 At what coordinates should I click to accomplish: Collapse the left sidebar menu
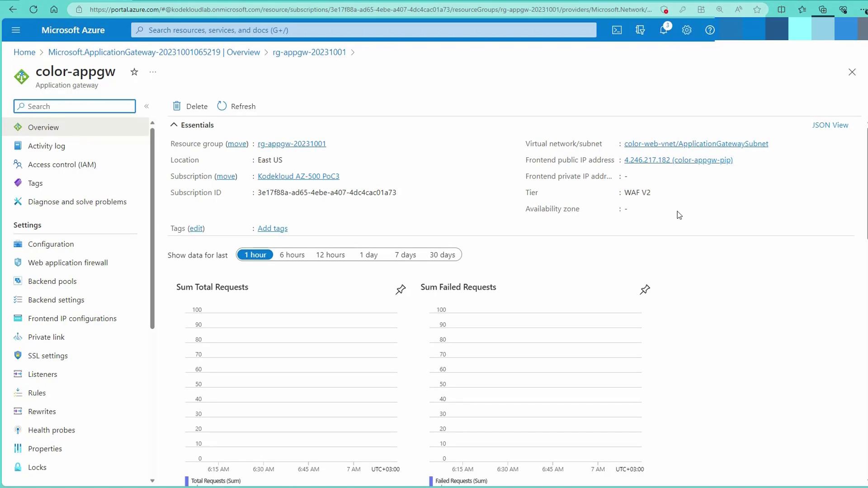(x=146, y=106)
